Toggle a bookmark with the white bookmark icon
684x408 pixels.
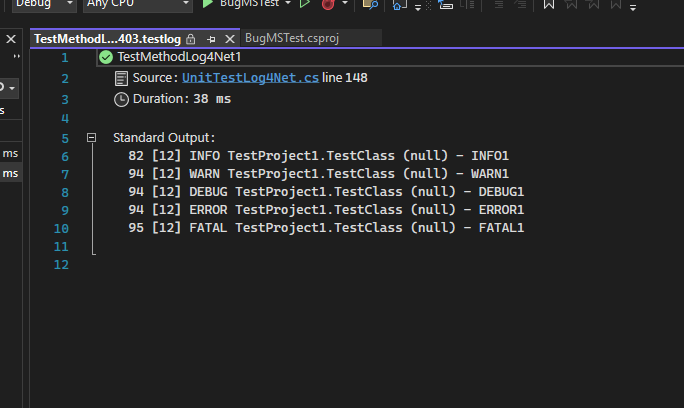pyautogui.click(x=549, y=4)
